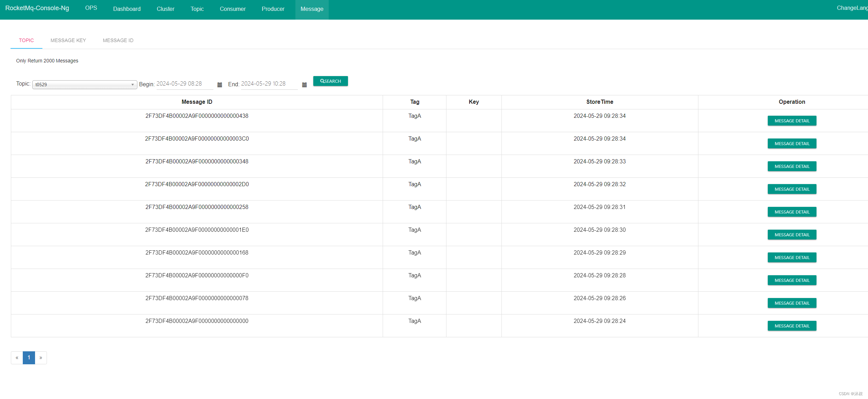Go to next page with » button
The height and width of the screenshot is (399, 868).
pyautogui.click(x=41, y=358)
